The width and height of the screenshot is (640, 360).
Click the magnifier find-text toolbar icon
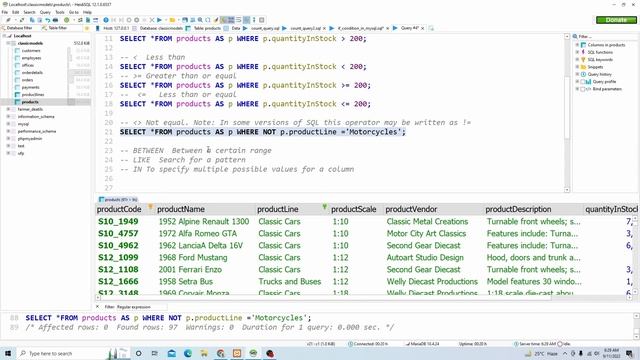(x=200, y=20)
